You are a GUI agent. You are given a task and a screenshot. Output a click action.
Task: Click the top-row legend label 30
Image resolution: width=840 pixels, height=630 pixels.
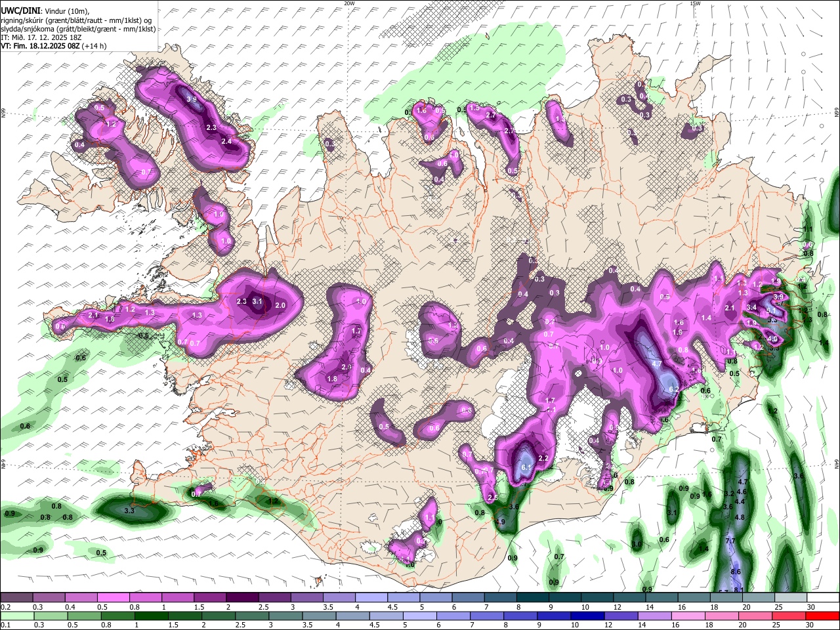click(x=811, y=607)
